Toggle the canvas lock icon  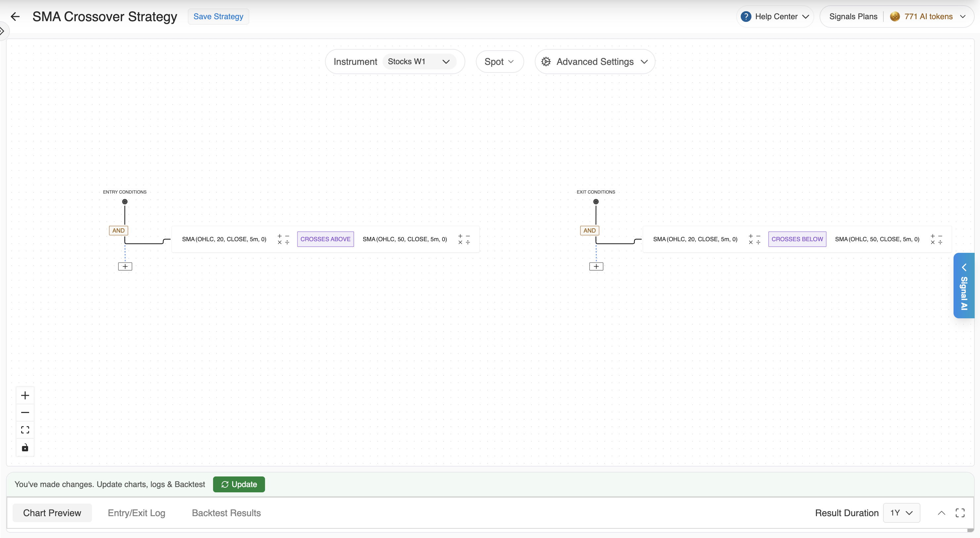25,447
